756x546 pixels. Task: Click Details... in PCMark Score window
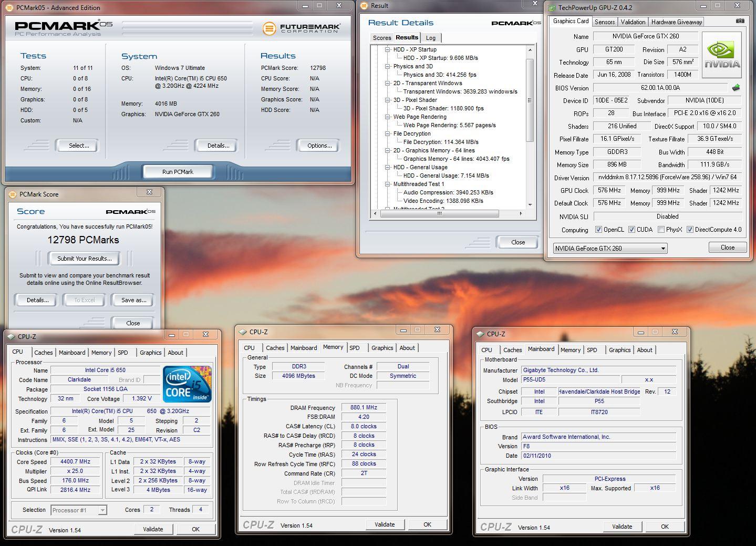37,300
